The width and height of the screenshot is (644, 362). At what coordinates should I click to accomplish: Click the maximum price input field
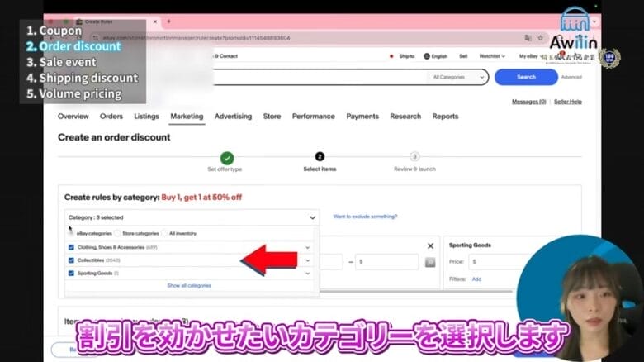(387, 262)
